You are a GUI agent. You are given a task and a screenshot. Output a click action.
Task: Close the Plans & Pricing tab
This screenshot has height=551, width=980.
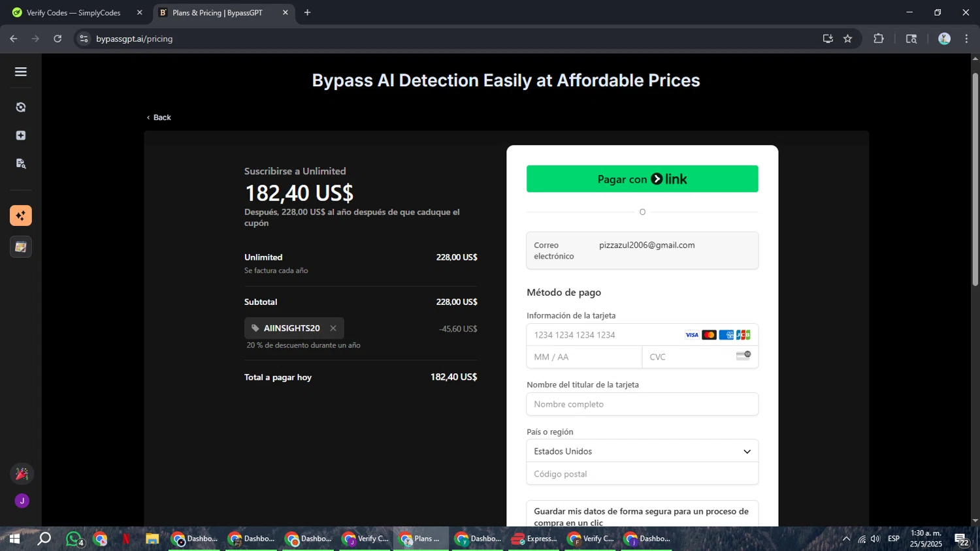point(286,12)
